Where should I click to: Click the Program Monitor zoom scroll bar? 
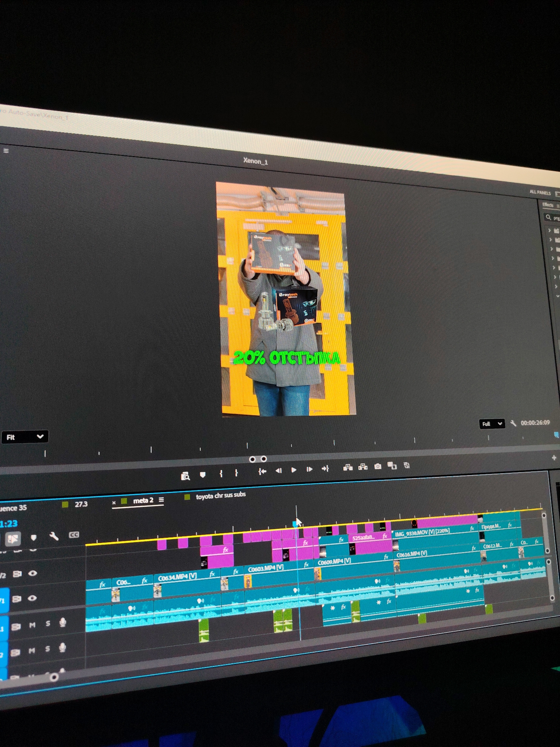tap(258, 459)
